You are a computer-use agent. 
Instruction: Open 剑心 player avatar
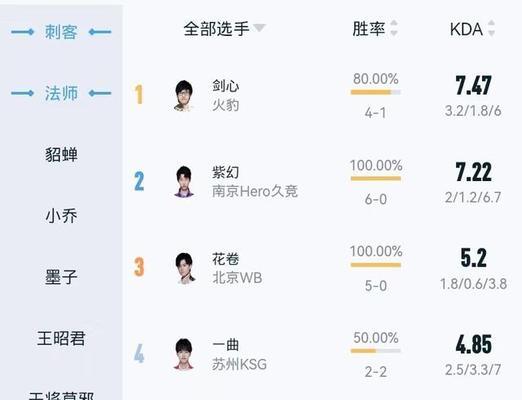184,96
